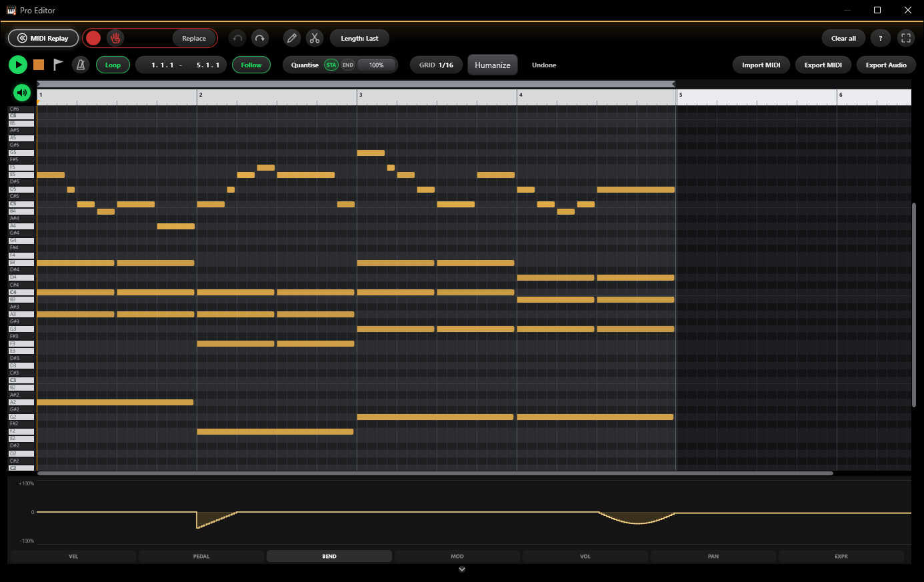
Task: Switch to the MOD lane tab
Action: 457,556
